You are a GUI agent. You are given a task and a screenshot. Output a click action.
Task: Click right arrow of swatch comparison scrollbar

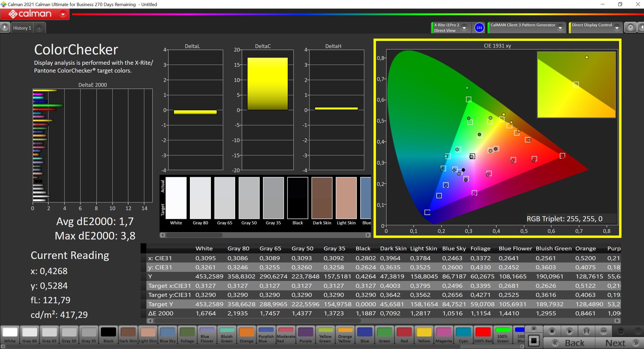tap(368, 235)
